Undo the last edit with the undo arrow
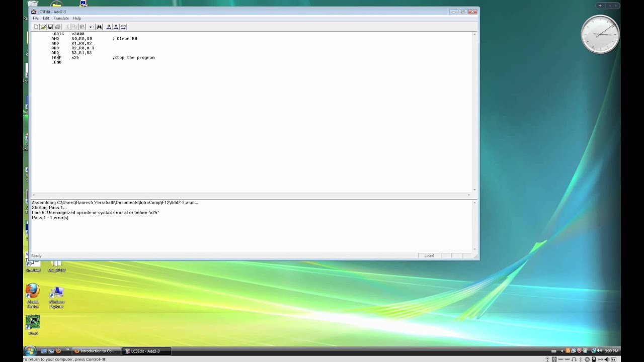Viewport: 644px width, 362px height. pos(92,27)
